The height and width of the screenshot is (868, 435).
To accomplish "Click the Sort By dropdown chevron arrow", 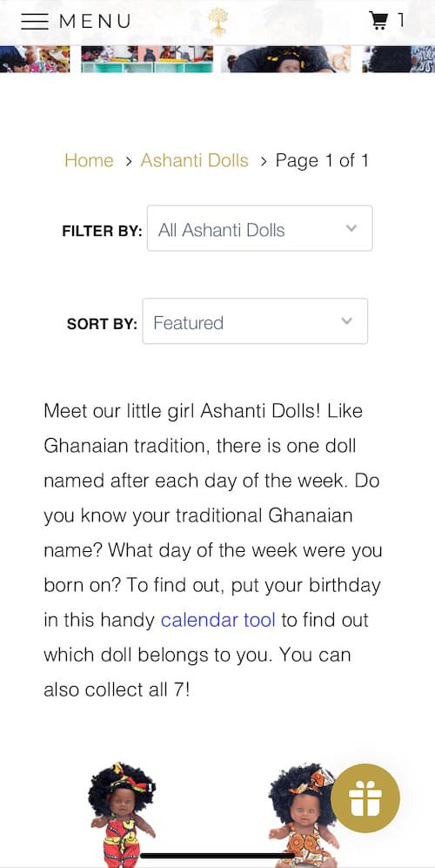I will pyautogui.click(x=346, y=321).
